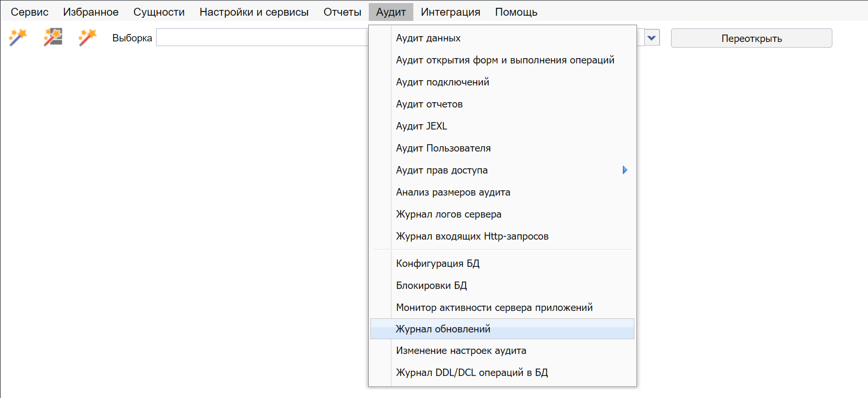Click the Переоткрыть button
This screenshot has height=398, width=868.
click(x=751, y=38)
